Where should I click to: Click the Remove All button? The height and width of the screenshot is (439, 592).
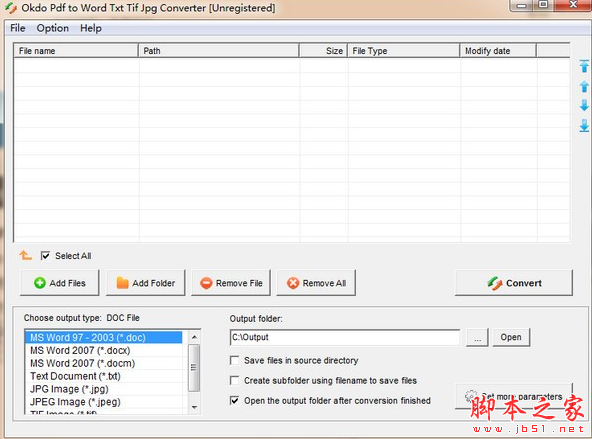316,283
